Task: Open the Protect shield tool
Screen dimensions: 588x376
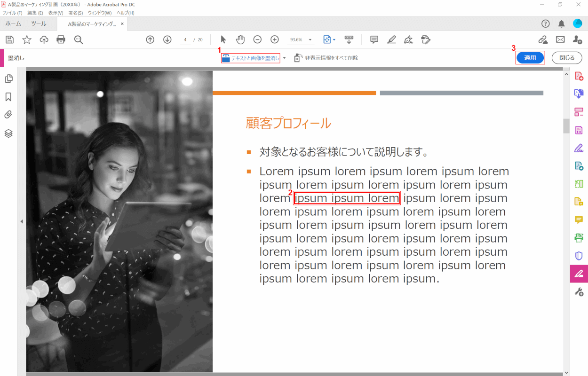Action: point(579,256)
